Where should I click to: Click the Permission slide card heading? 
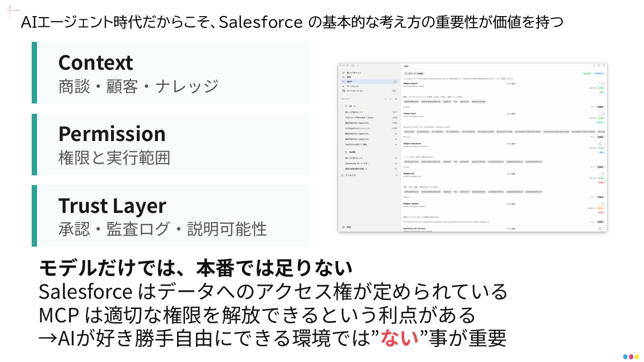[x=112, y=134]
